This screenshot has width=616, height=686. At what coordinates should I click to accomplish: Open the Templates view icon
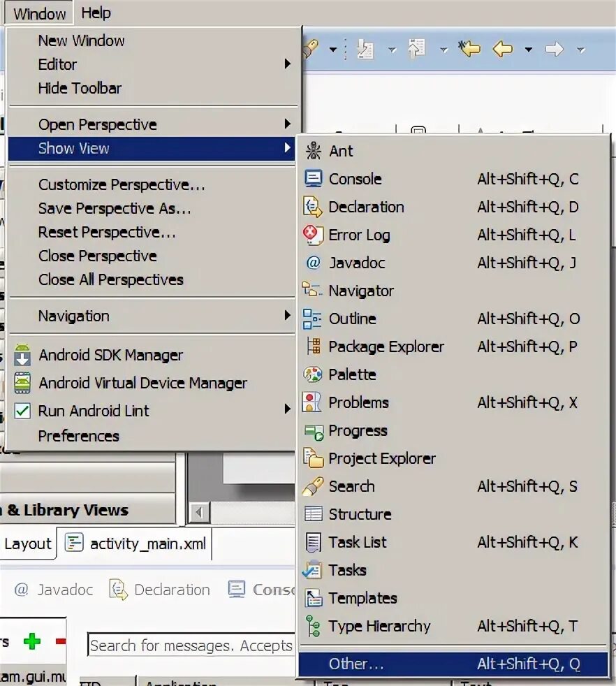(x=314, y=598)
